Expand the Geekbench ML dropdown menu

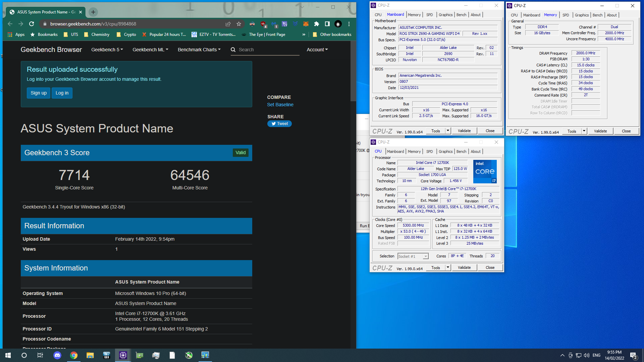coord(150,50)
